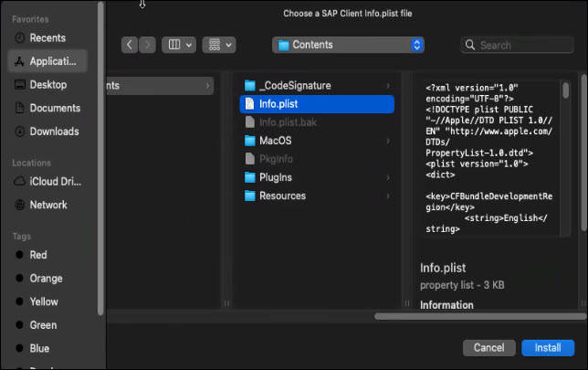Click the back navigation arrow
The width and height of the screenshot is (588, 370).
coord(130,45)
